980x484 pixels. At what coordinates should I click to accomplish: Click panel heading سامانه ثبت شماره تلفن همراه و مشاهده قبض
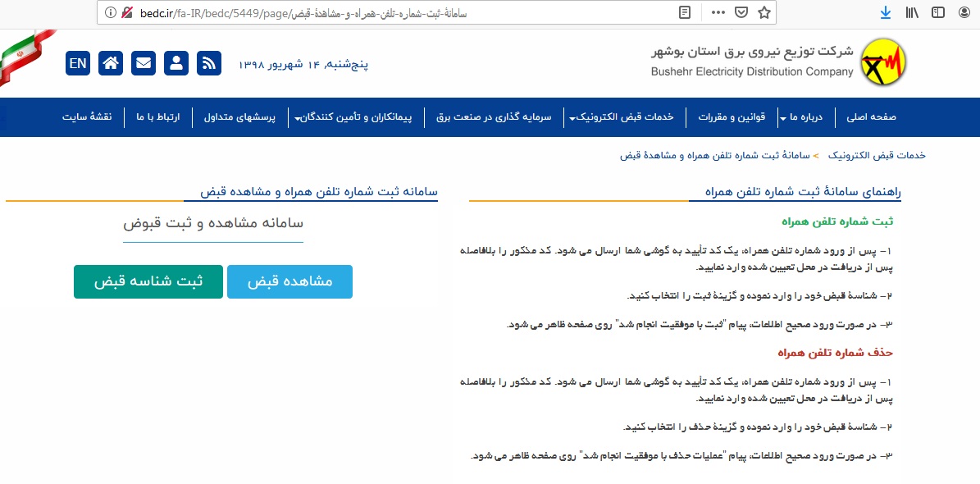[x=319, y=192]
